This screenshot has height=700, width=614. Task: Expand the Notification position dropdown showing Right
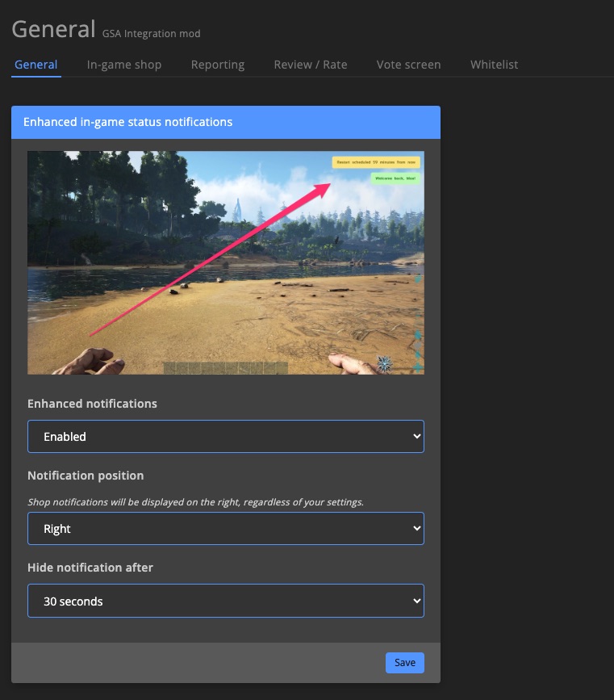[x=226, y=528]
